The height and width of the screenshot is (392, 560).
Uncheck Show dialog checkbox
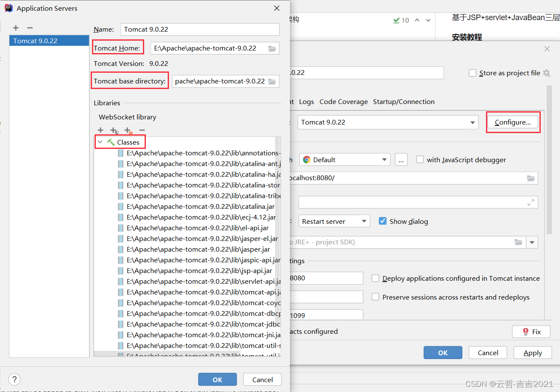[383, 221]
